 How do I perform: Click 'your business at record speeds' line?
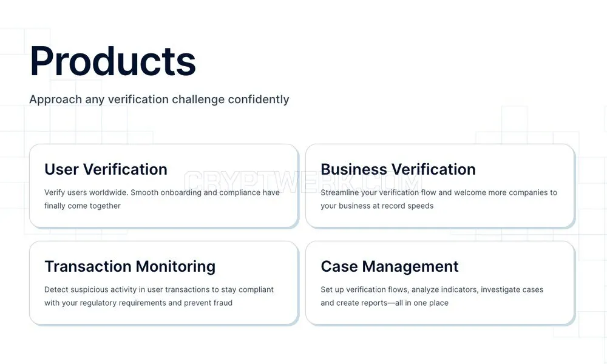377,206
